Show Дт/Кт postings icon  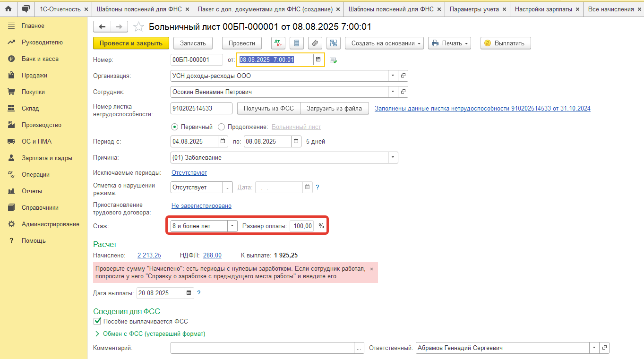click(x=278, y=43)
